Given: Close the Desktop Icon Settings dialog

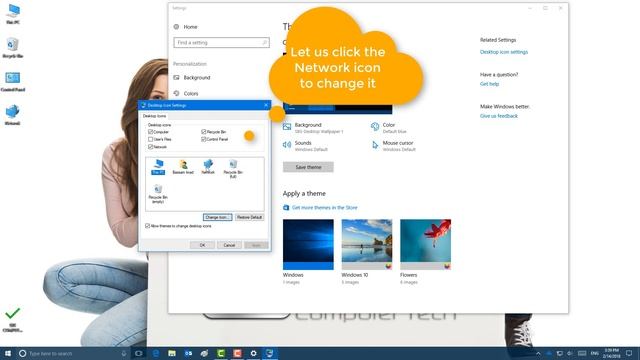Looking at the screenshot, I should click(266, 105).
